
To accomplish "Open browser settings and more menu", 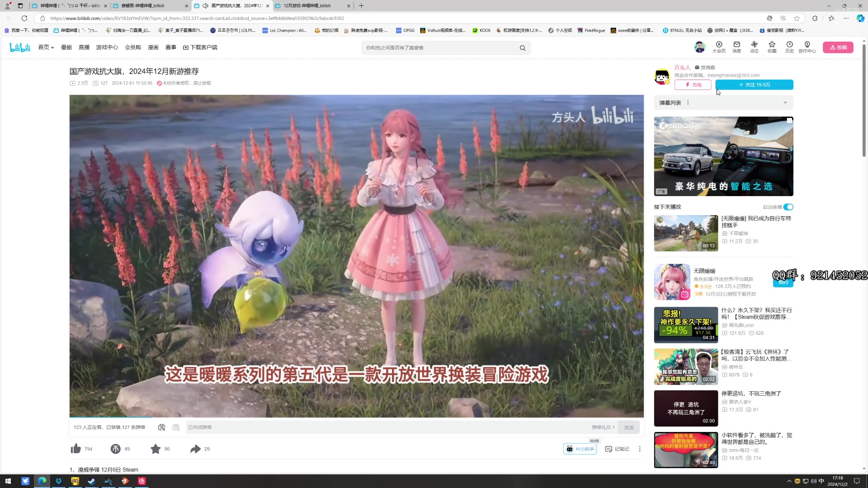I will pyautogui.click(x=846, y=18).
